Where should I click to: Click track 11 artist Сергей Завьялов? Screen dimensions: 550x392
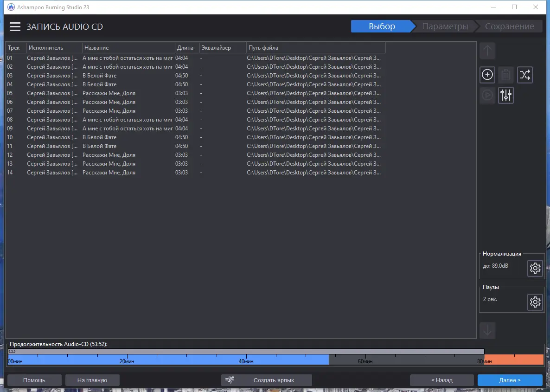click(x=52, y=146)
